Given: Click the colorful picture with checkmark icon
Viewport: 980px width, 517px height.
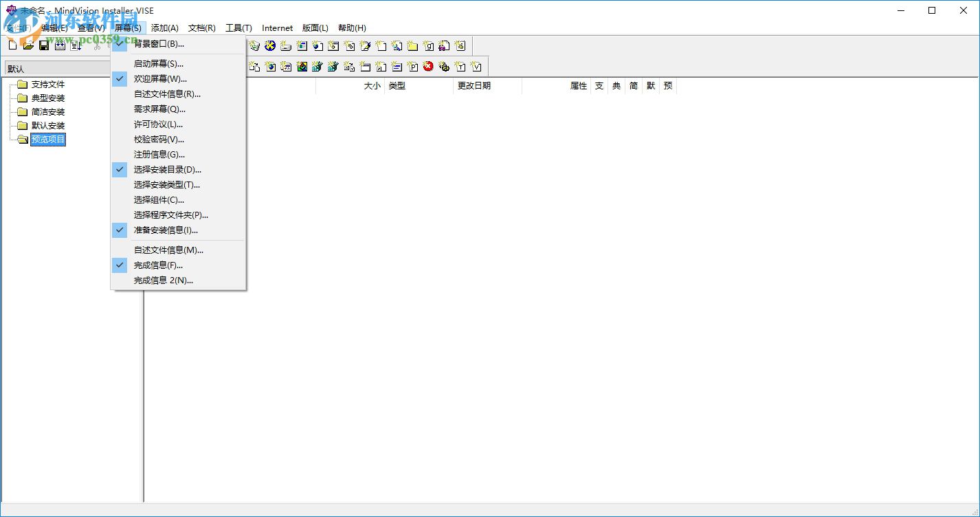Looking at the screenshot, I should (x=302, y=67).
